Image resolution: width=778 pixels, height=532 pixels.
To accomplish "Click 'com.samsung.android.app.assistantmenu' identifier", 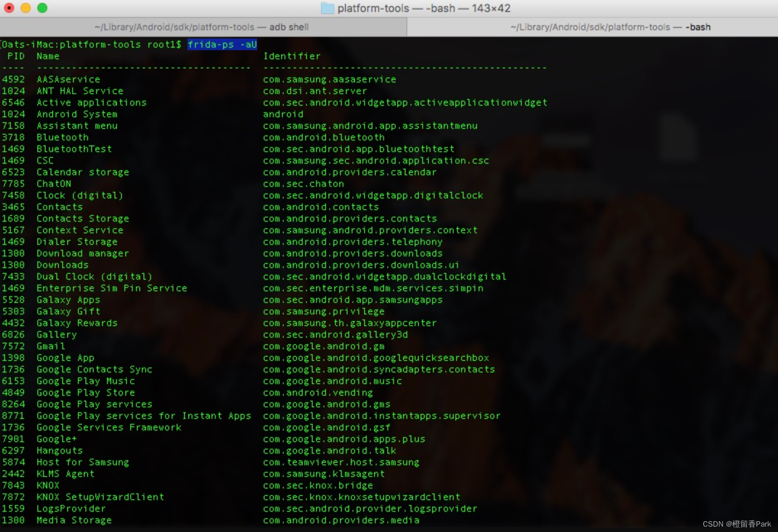I will [x=370, y=126].
